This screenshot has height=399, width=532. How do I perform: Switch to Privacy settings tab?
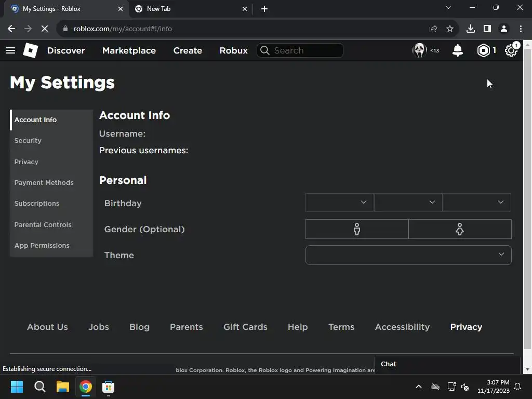click(x=51, y=162)
